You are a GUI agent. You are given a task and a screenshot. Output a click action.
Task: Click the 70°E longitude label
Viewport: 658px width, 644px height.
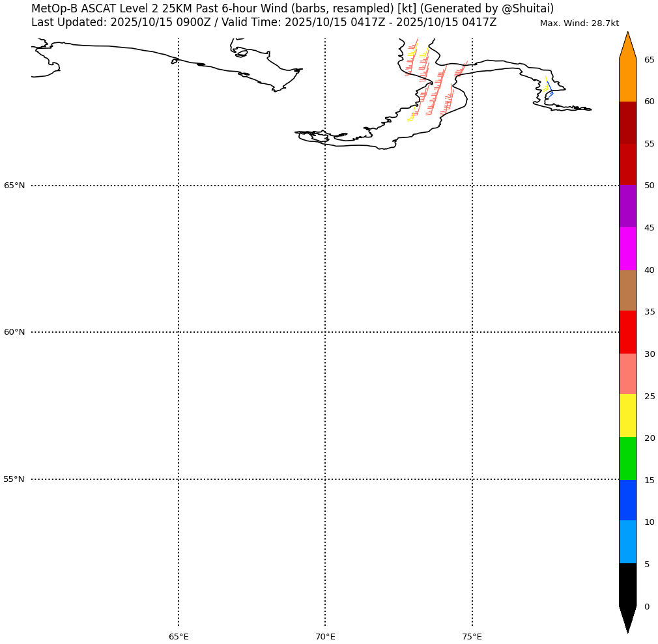point(325,636)
